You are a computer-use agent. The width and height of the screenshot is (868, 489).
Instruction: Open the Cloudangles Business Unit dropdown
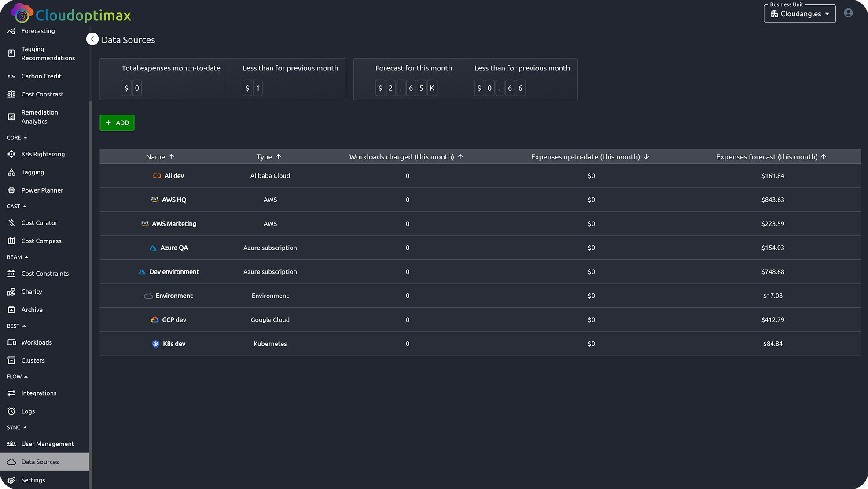pos(799,14)
